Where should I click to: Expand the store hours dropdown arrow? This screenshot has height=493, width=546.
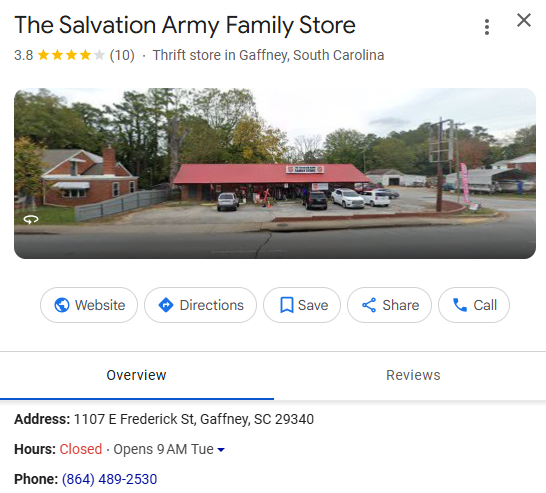[221, 449]
